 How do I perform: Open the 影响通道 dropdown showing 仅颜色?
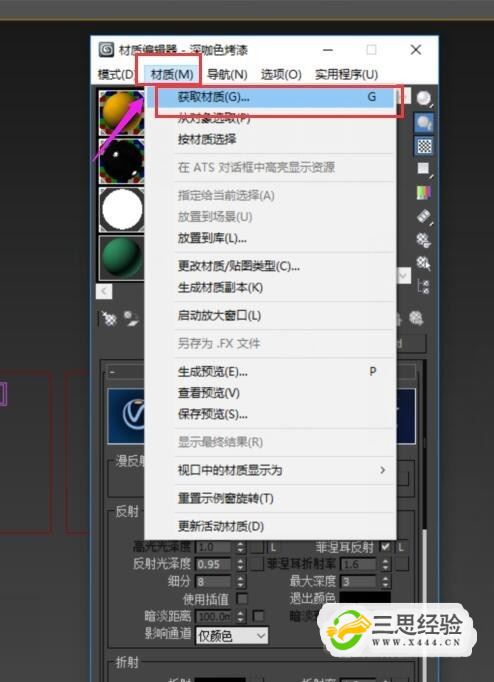[x=231, y=636]
